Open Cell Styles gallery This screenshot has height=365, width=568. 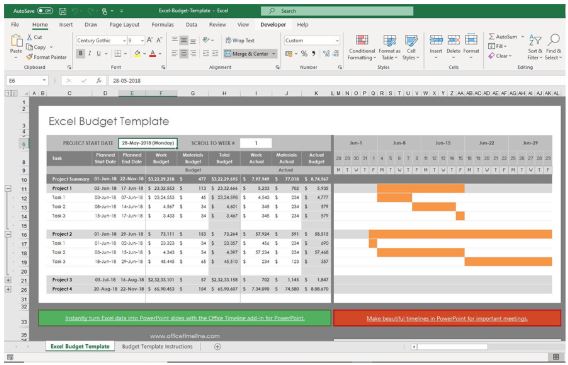(411, 47)
